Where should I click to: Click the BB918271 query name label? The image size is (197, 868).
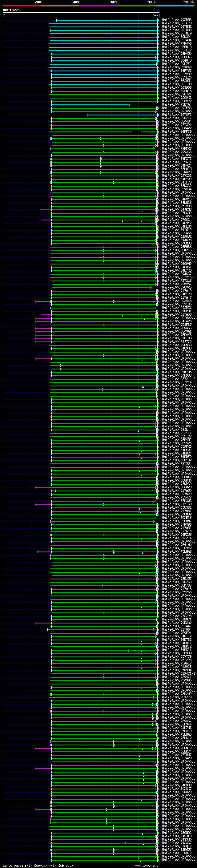point(11,10)
